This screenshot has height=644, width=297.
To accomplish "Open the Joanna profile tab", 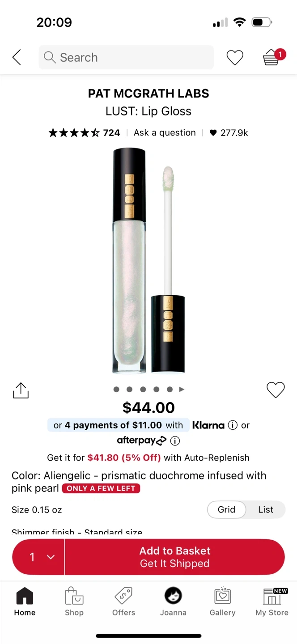I will point(173,602).
